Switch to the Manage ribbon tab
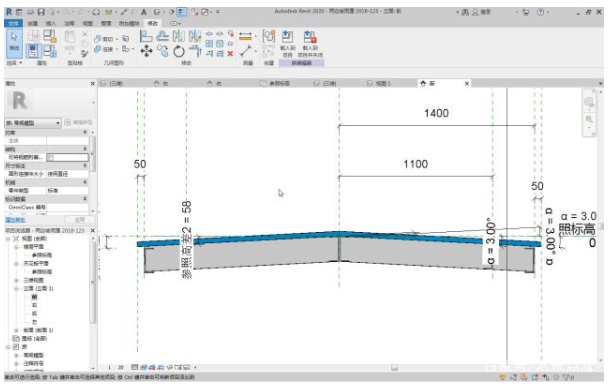Screen dimensions: 610x388 click(x=106, y=23)
